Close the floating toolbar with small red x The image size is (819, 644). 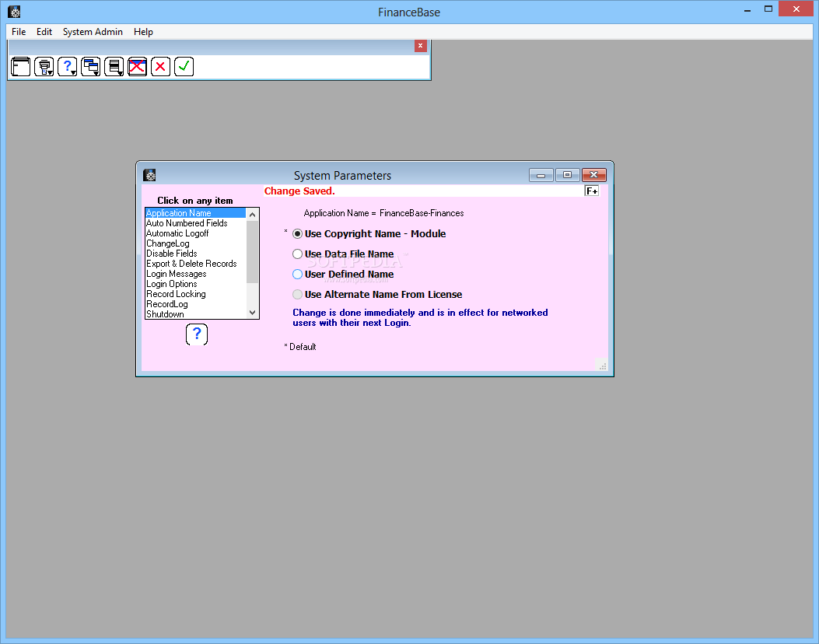(x=421, y=46)
